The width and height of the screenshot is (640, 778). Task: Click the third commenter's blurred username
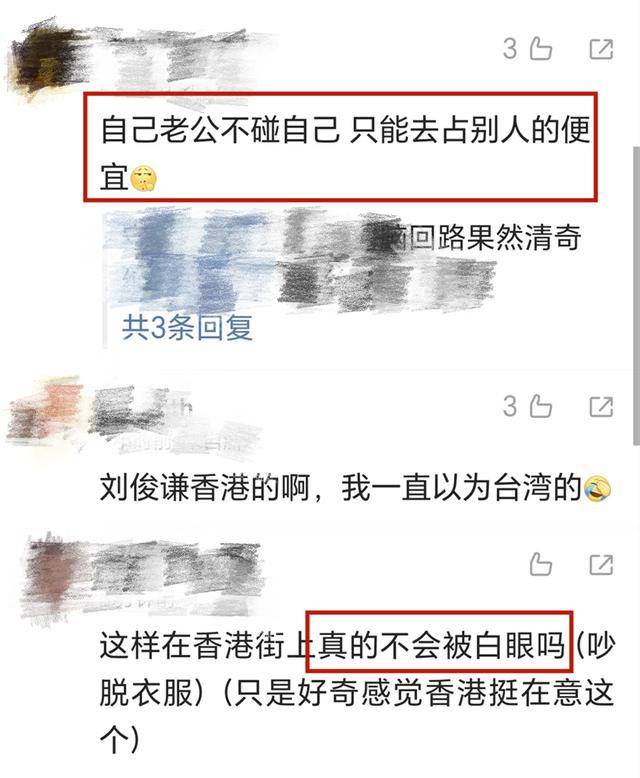coord(176,576)
